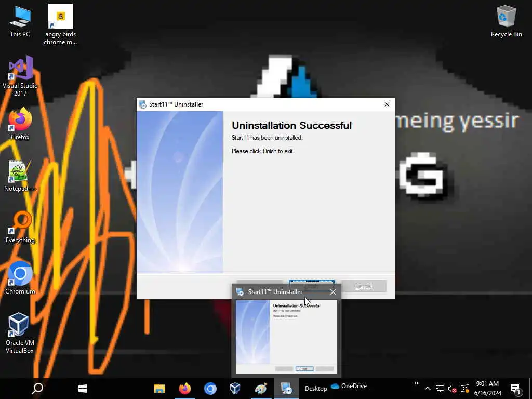
Task: Open Everything search desktop shortcut
Action: click(x=20, y=228)
